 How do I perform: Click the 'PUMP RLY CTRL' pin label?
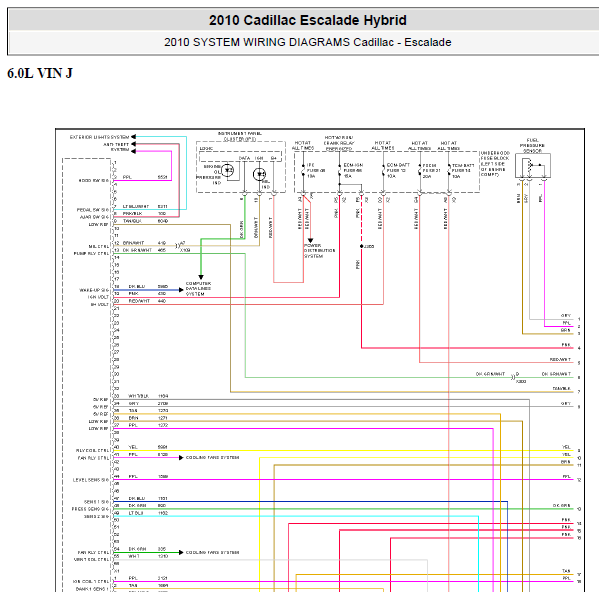(91, 253)
